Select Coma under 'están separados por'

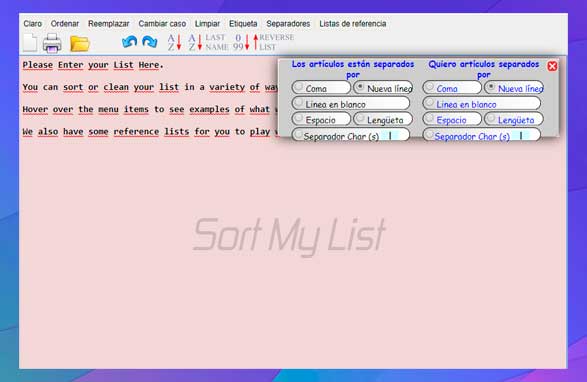pyautogui.click(x=321, y=88)
